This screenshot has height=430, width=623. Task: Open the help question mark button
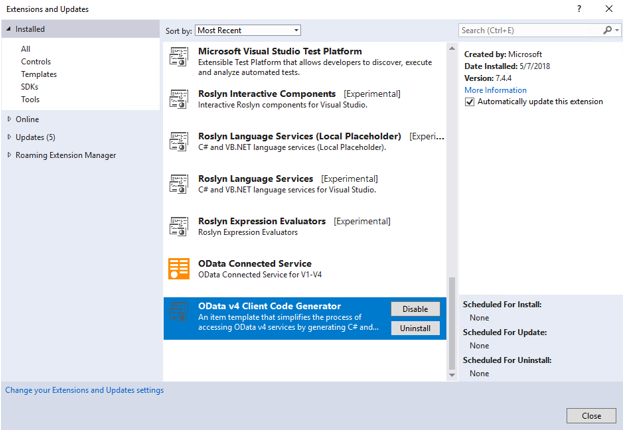(x=579, y=9)
